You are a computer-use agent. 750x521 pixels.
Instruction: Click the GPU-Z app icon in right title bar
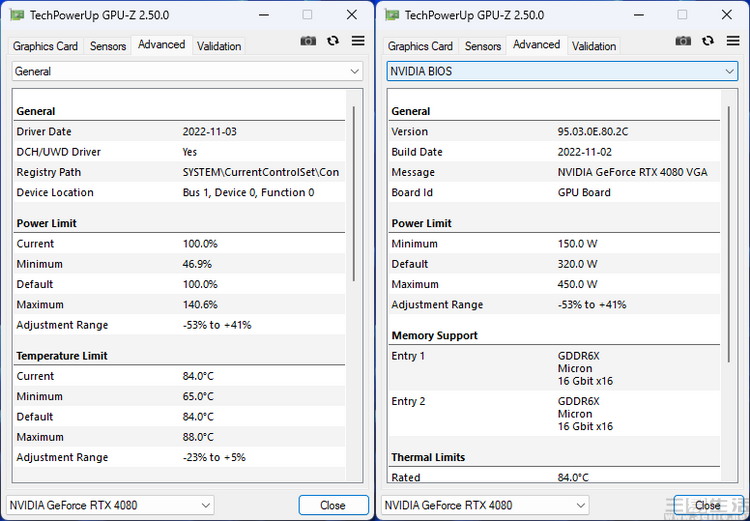click(x=392, y=15)
